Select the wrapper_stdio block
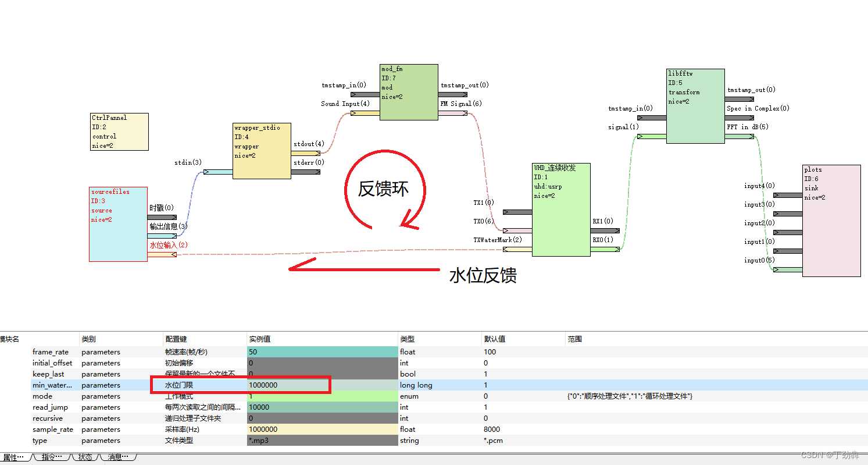868x465 pixels. pyautogui.click(x=262, y=151)
